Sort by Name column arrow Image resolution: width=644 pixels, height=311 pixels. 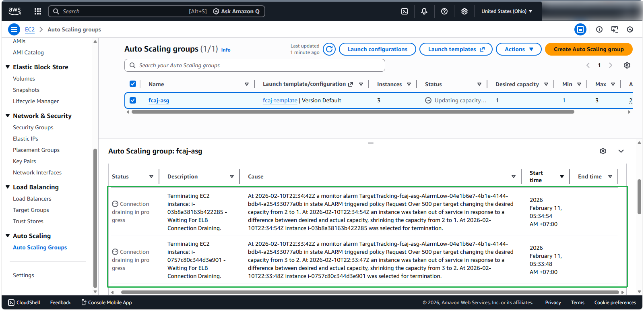click(x=247, y=84)
